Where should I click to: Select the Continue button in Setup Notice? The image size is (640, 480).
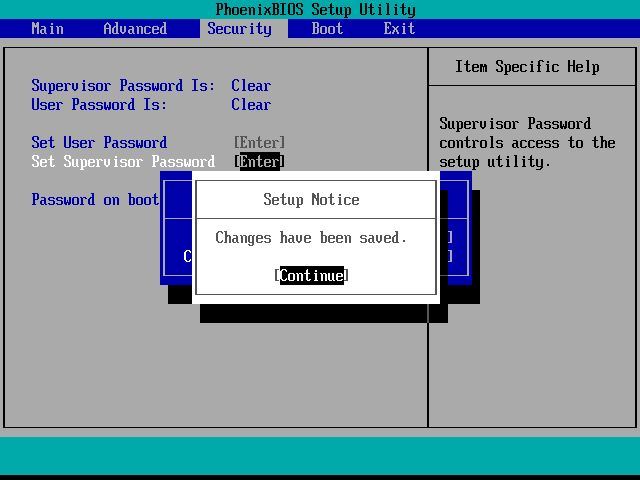pyautogui.click(x=311, y=276)
